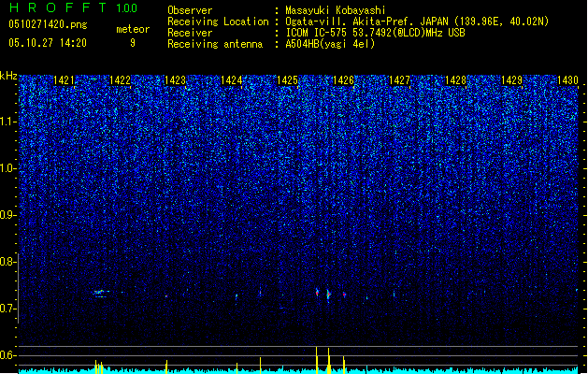
Task: Click the 1423 time axis marker
Action: [x=176, y=80]
